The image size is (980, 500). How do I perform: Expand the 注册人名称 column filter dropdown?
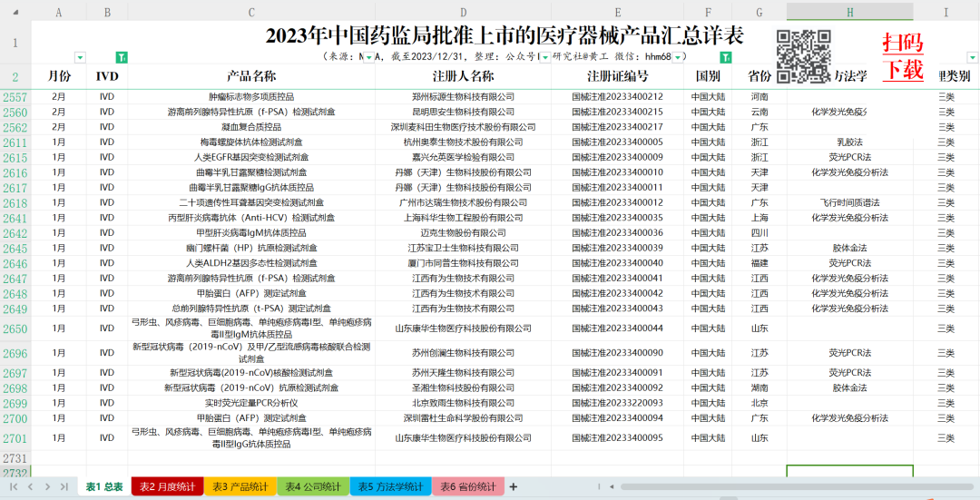[x=544, y=57]
